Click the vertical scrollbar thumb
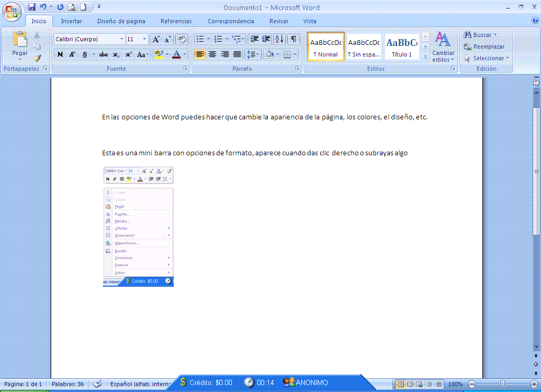Viewport: 541px width, 392px height. pyautogui.click(x=536, y=171)
